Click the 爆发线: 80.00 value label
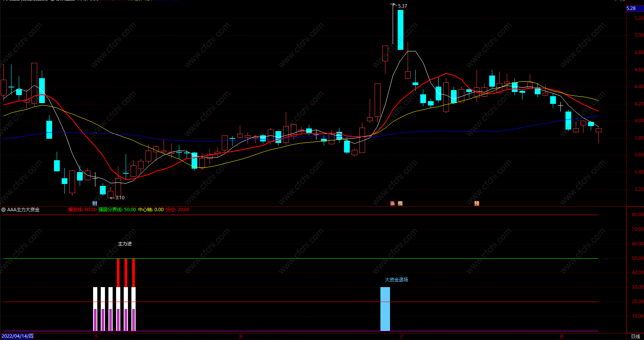Screen dimensions: 644x340 point(82,210)
